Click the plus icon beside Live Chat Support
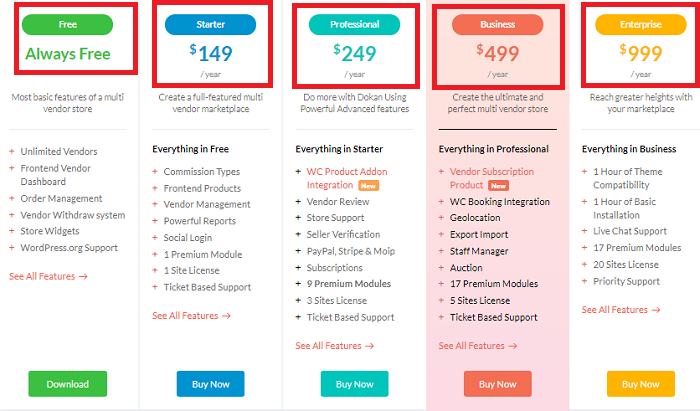 [x=584, y=231]
